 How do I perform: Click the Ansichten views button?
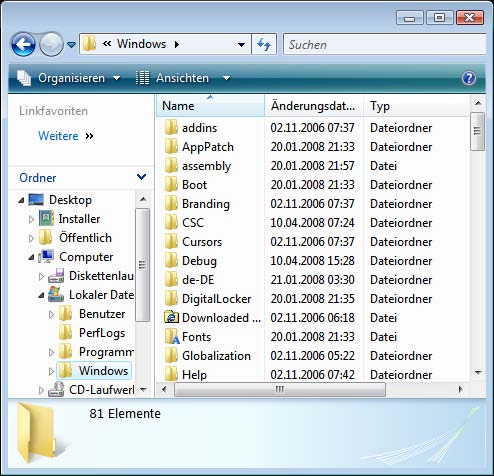(x=172, y=78)
